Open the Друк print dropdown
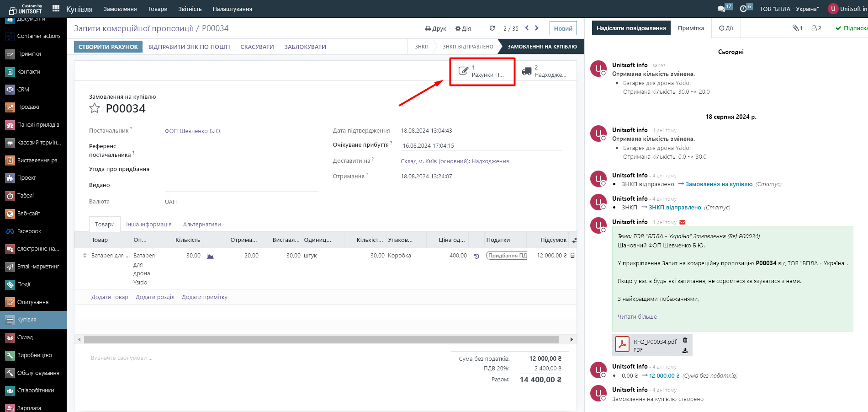This screenshot has width=868, height=412. coord(435,28)
